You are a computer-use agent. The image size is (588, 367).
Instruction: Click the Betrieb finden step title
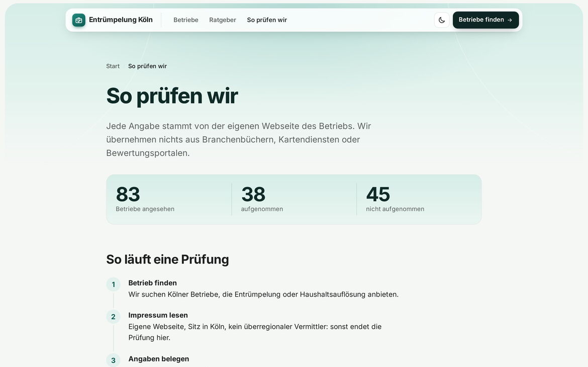click(x=153, y=283)
